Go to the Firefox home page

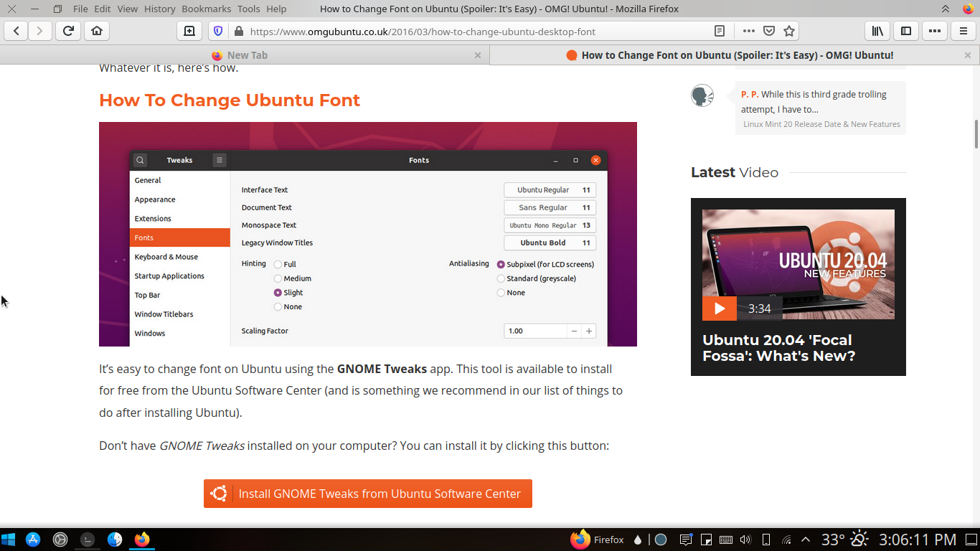pos(96,31)
